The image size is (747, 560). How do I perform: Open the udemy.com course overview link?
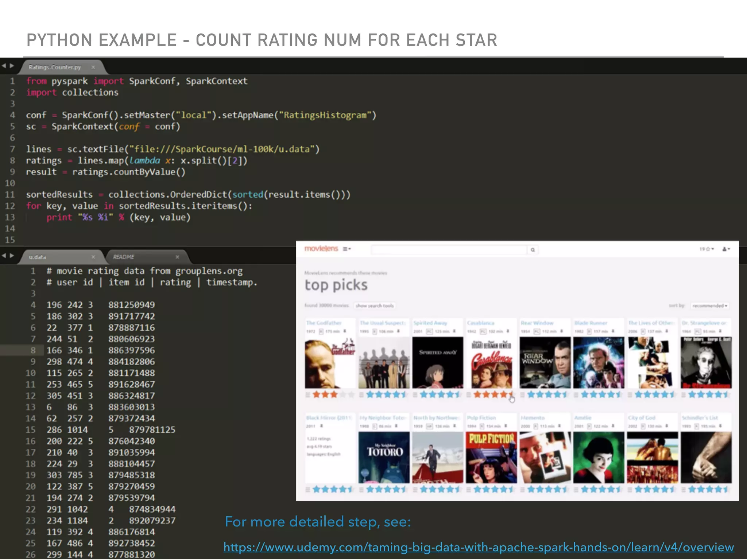click(479, 547)
